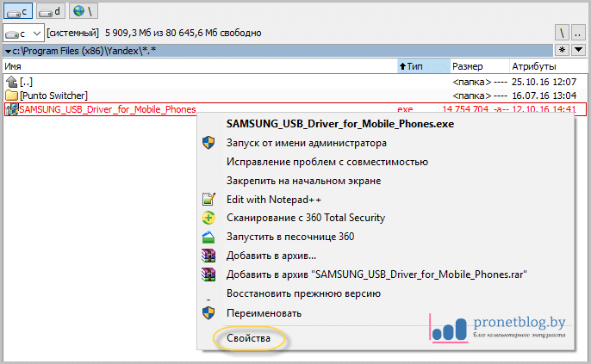This screenshot has width=591, height=364.
Task: Click Punto Switcher folder icon
Action: coord(12,96)
